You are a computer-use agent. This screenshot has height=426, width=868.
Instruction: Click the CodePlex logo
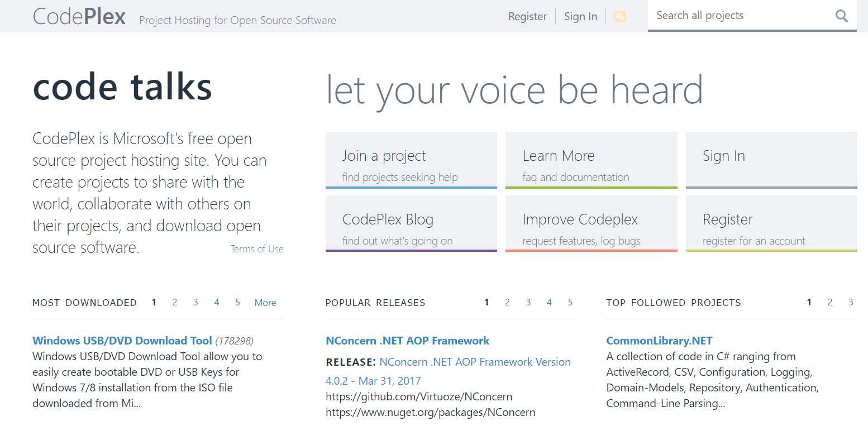coord(79,16)
